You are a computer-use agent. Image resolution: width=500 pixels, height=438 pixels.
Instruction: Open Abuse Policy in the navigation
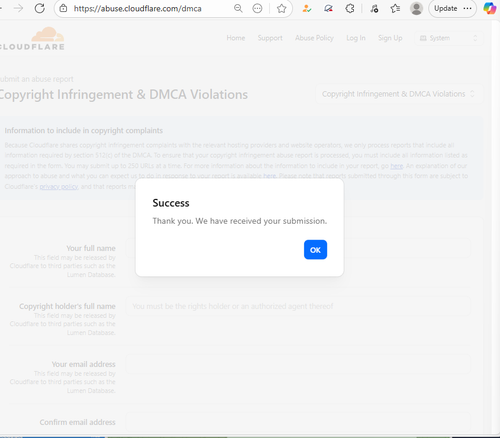click(x=314, y=38)
